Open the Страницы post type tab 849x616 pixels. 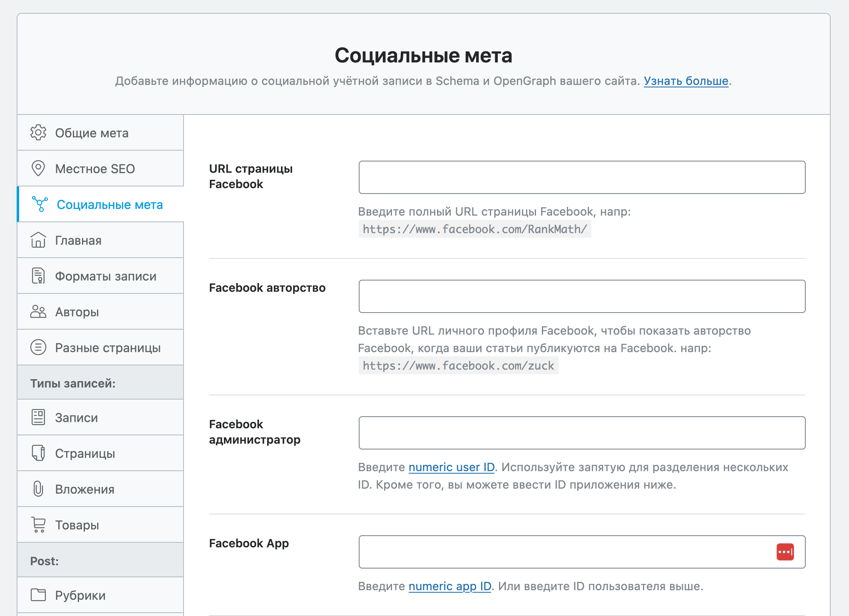point(100,453)
